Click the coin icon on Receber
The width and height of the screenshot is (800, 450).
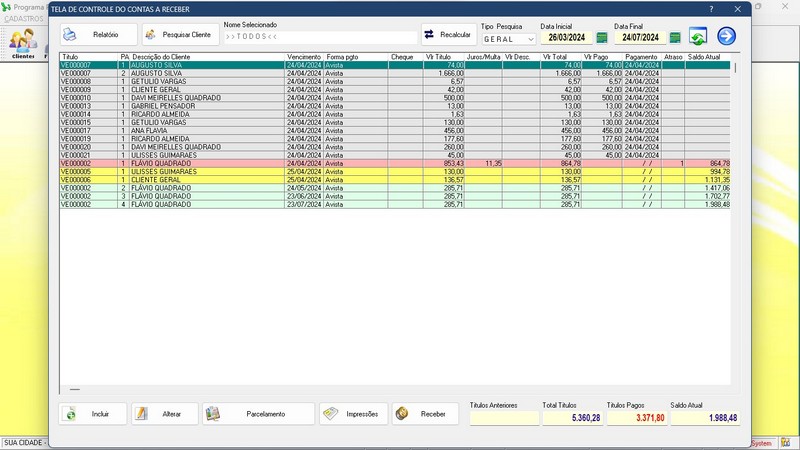point(402,414)
